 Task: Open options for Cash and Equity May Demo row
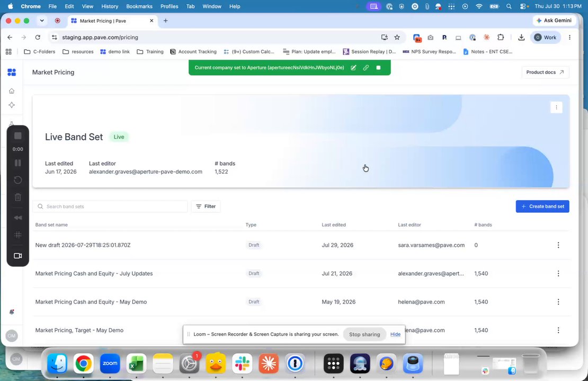pyautogui.click(x=558, y=302)
